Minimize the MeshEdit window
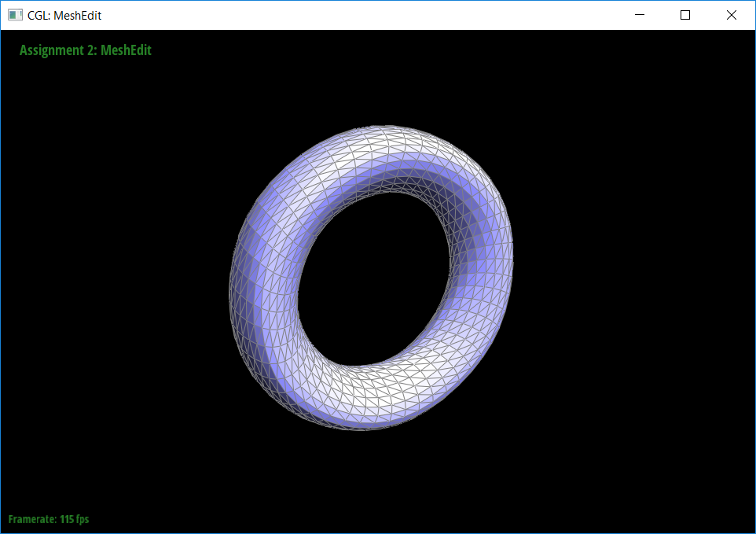Viewport: 756px width, 534px height. (640, 15)
